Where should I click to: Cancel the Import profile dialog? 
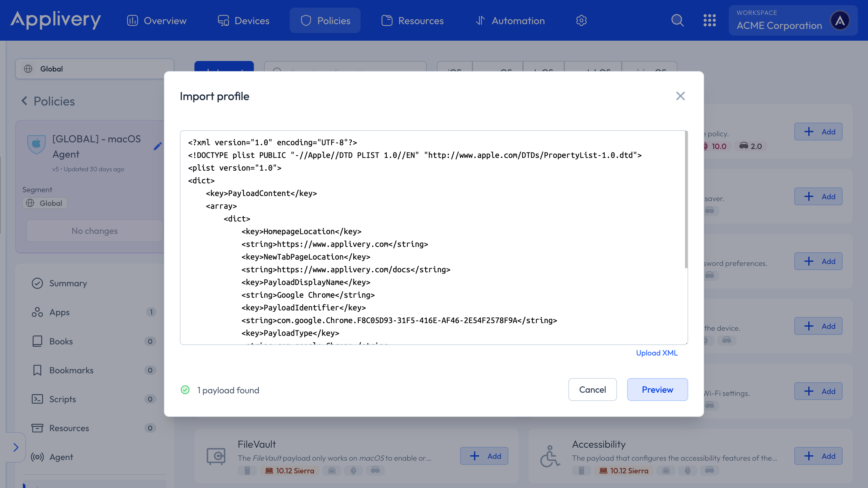click(x=592, y=390)
